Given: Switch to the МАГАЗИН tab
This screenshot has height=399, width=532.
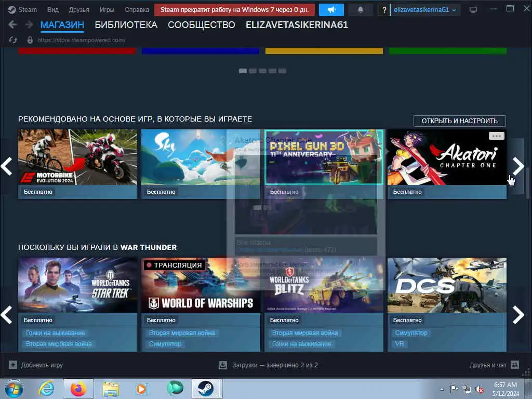Looking at the screenshot, I should tap(62, 25).
